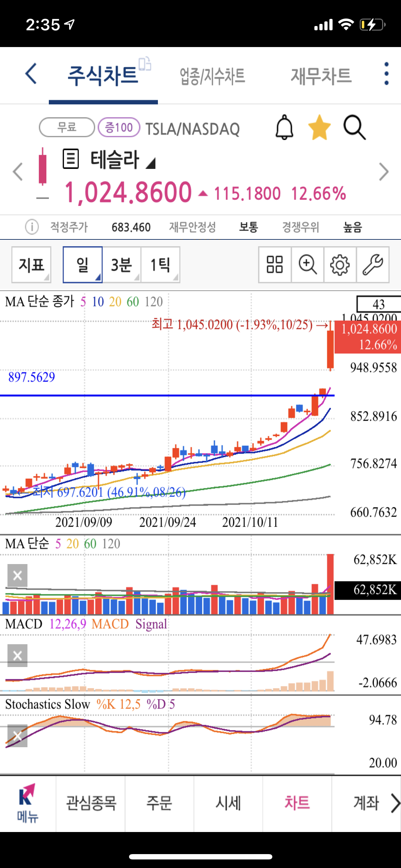
Task: Open 주문 order in bottom bar
Action: (159, 803)
